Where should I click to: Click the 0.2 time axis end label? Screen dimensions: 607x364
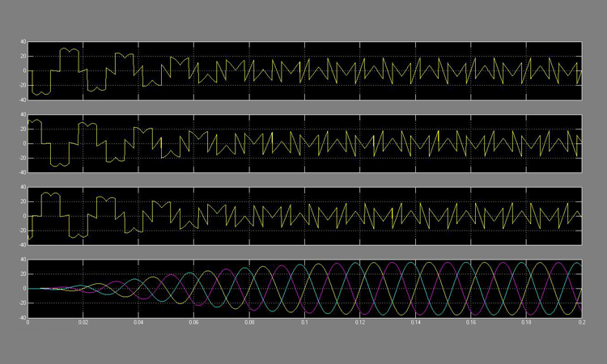coord(579,323)
